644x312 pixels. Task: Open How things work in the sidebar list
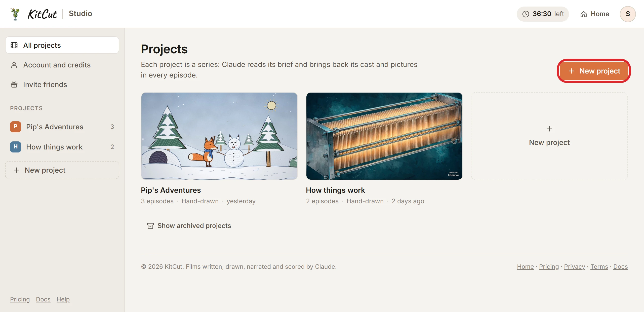62,147
